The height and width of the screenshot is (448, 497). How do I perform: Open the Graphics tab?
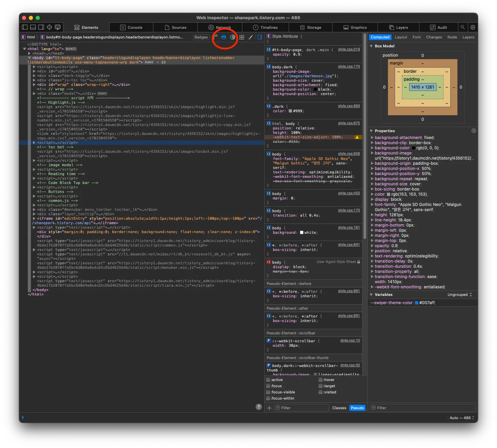[355, 27]
